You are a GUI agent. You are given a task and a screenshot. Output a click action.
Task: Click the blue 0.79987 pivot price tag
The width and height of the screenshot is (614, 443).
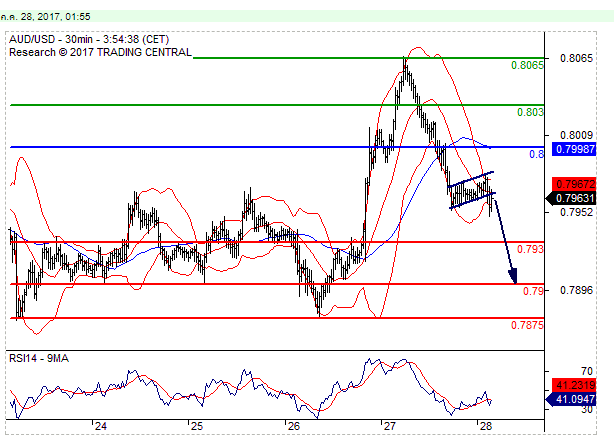pos(574,149)
